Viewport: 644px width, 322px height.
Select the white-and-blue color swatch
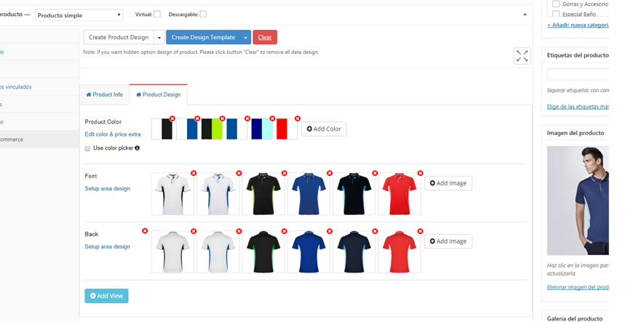pos(187,129)
